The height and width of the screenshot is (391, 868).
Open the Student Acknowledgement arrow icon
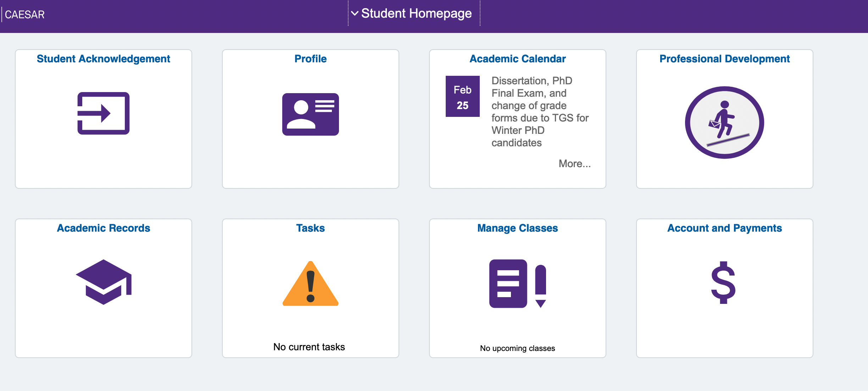[x=103, y=113]
